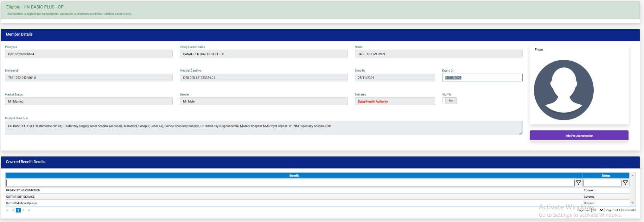Select page 1 in the pager
The height and width of the screenshot is (222, 644).
tap(18, 210)
